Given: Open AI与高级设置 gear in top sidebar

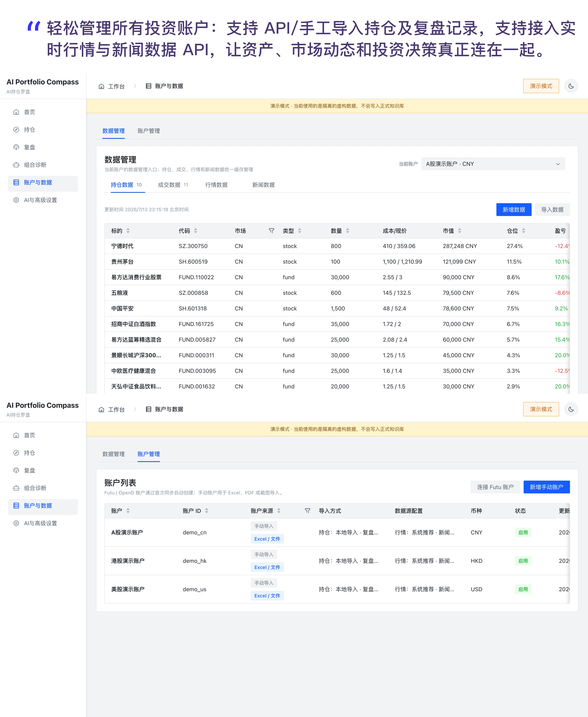Looking at the screenshot, I should point(16,200).
